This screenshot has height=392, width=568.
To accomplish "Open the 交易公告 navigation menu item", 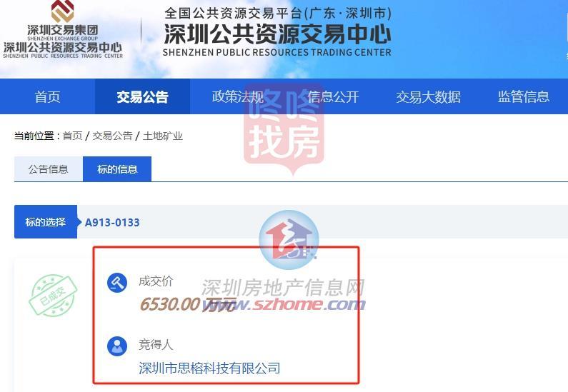I will pos(142,96).
